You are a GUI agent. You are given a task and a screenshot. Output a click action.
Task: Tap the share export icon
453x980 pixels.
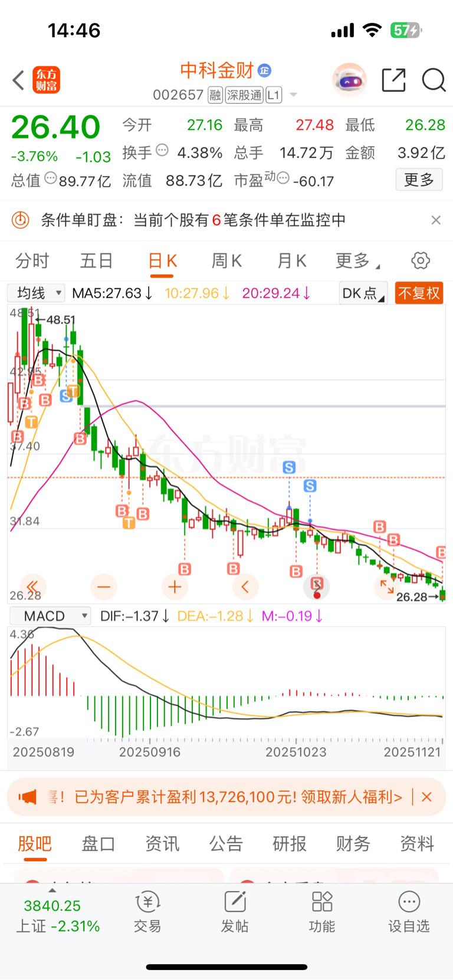click(x=393, y=80)
